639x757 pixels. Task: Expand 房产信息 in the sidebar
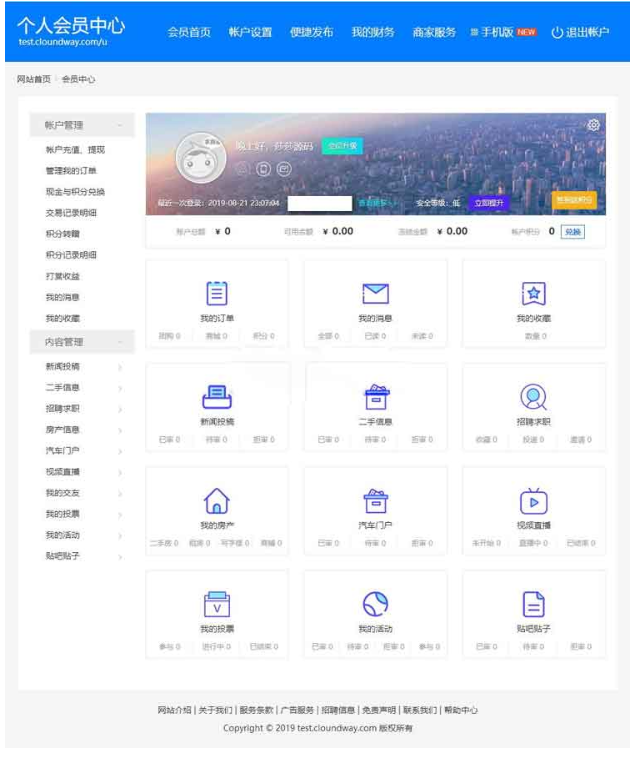click(x=120, y=430)
